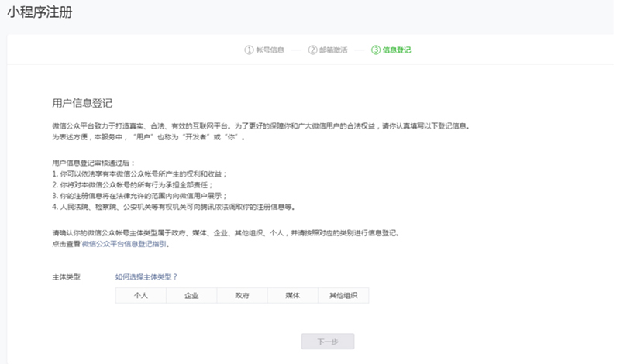Click the step 1 circled number icon
This screenshot has height=364, width=620.
coord(249,50)
